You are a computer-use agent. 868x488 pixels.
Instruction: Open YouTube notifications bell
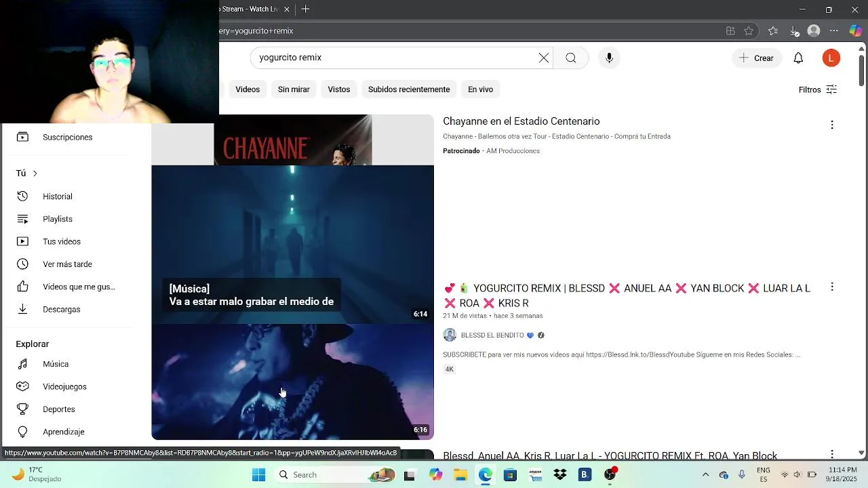798,58
